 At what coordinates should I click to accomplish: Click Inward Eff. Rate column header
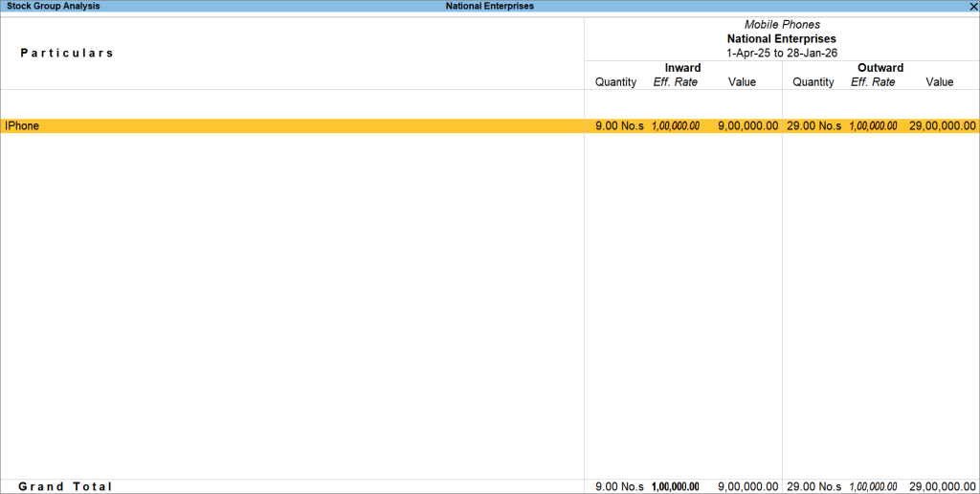675,82
